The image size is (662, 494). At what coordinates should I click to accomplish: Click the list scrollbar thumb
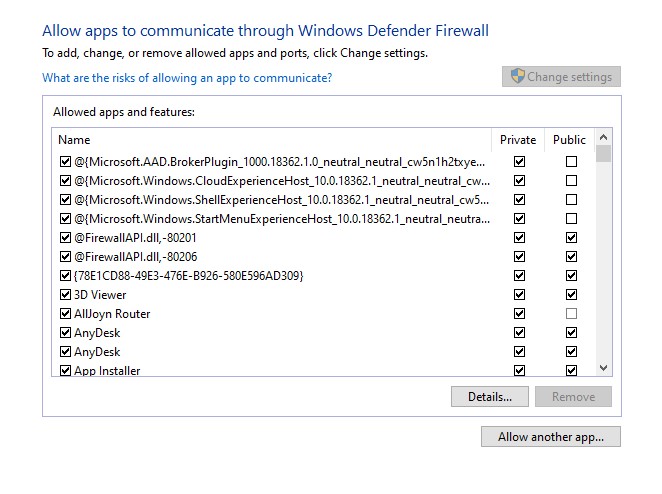click(x=604, y=154)
